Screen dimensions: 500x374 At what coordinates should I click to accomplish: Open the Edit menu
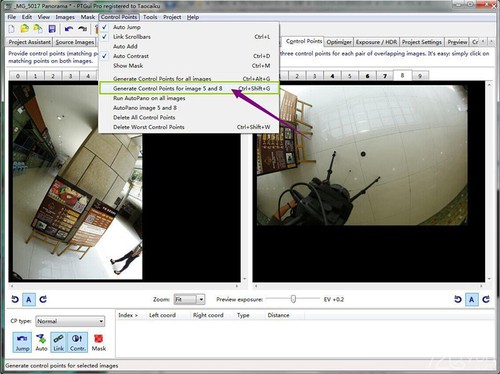pyautogui.click(x=27, y=17)
